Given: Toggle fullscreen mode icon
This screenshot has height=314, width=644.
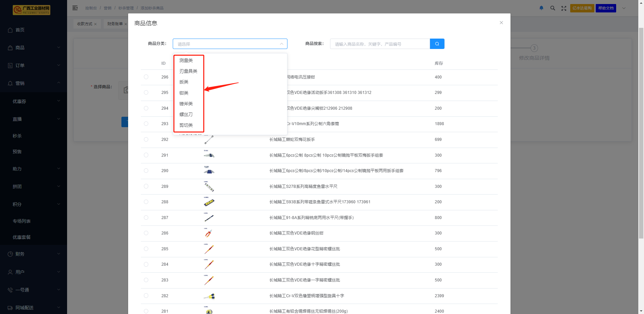Looking at the screenshot, I should [x=564, y=8].
